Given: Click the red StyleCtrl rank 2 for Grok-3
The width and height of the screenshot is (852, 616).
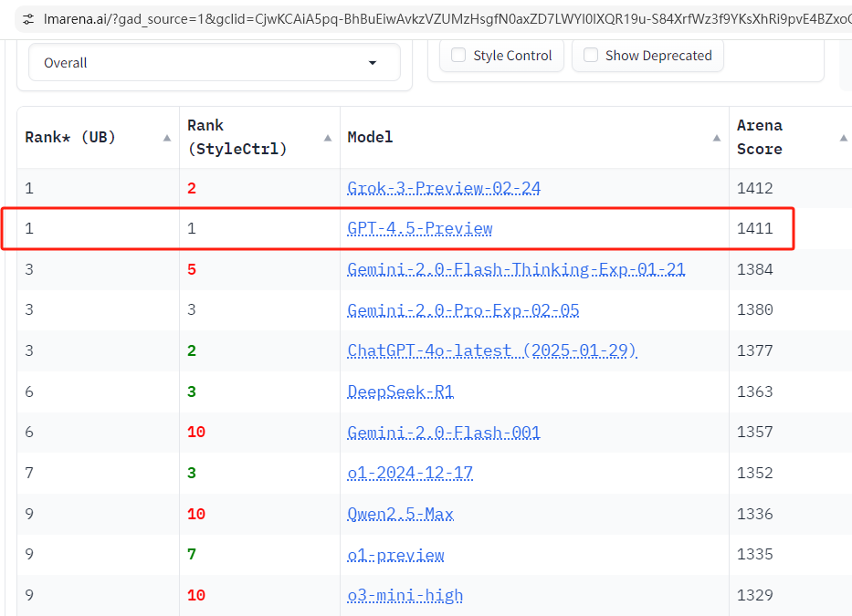Looking at the screenshot, I should pos(191,188).
